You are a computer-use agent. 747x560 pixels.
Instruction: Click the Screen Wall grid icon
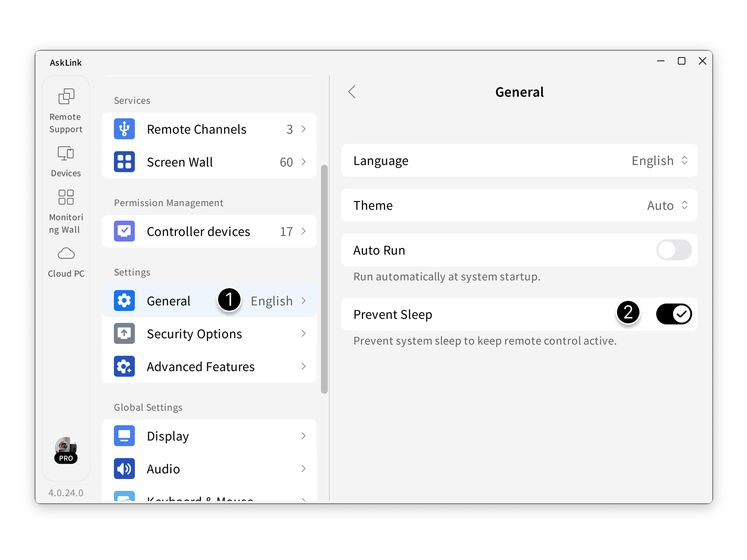click(x=124, y=162)
